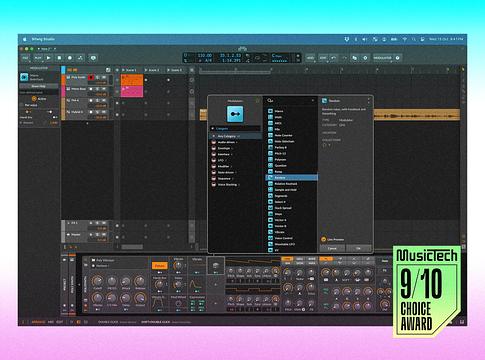Click the help question mark next to Dashboard
This screenshot has width=485, height=360.
coord(397,58)
